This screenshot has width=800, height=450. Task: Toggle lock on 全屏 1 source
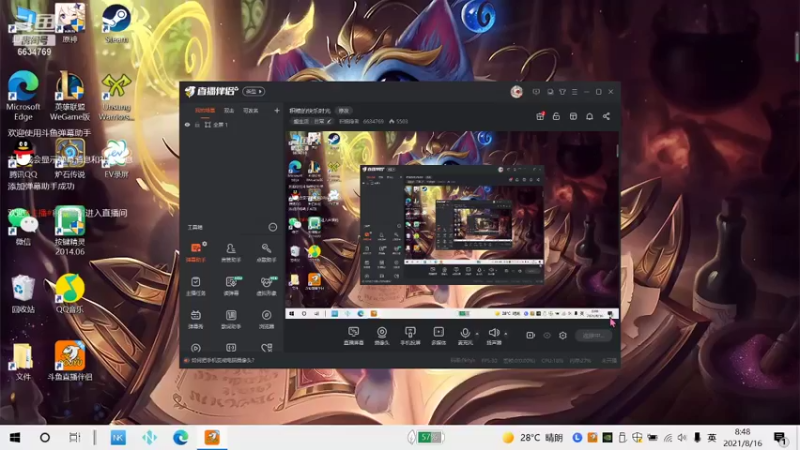(197, 124)
